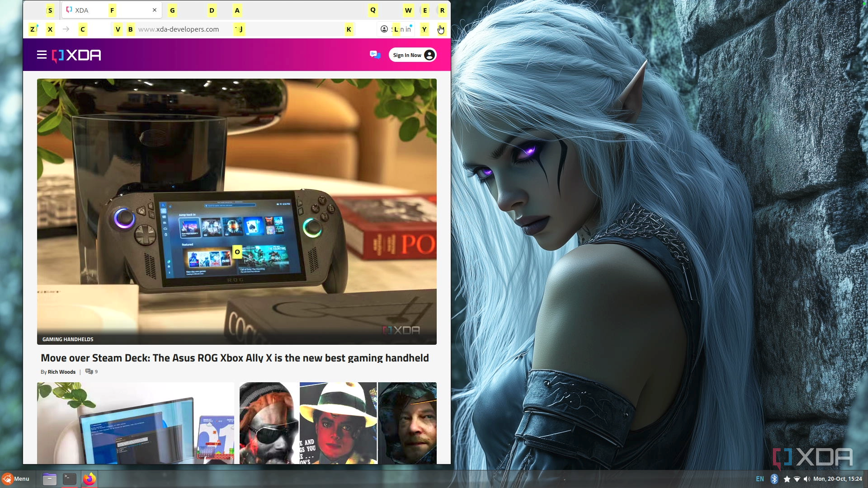Click the browser forward arrow
The image size is (868, 488).
66,29
